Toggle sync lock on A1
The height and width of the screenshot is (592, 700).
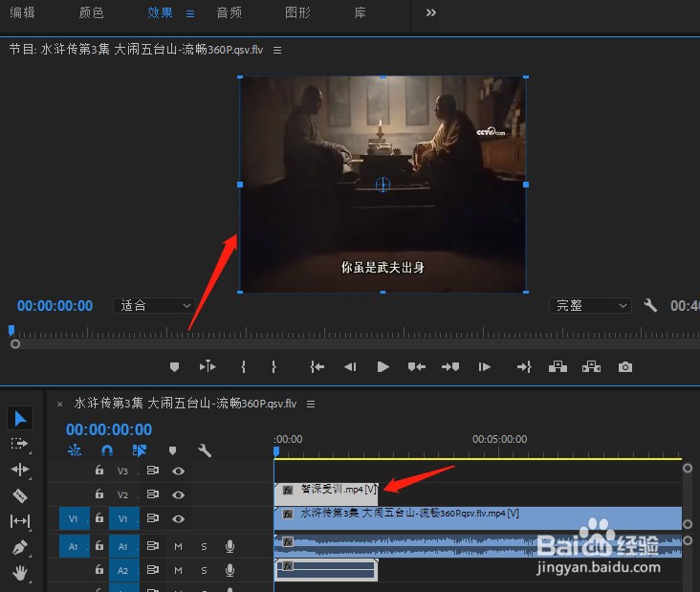(x=153, y=546)
